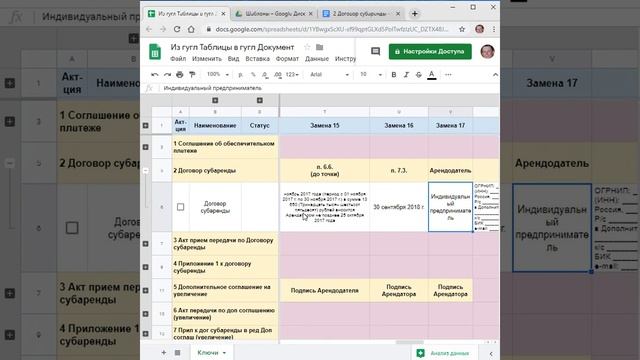This screenshot has height=360, width=640.
Task: Select the Замена 15 header cell
Action: [324, 126]
